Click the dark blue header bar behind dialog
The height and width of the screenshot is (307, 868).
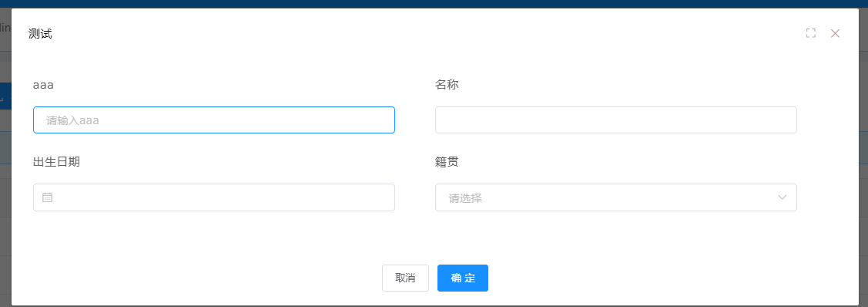click(x=434, y=4)
